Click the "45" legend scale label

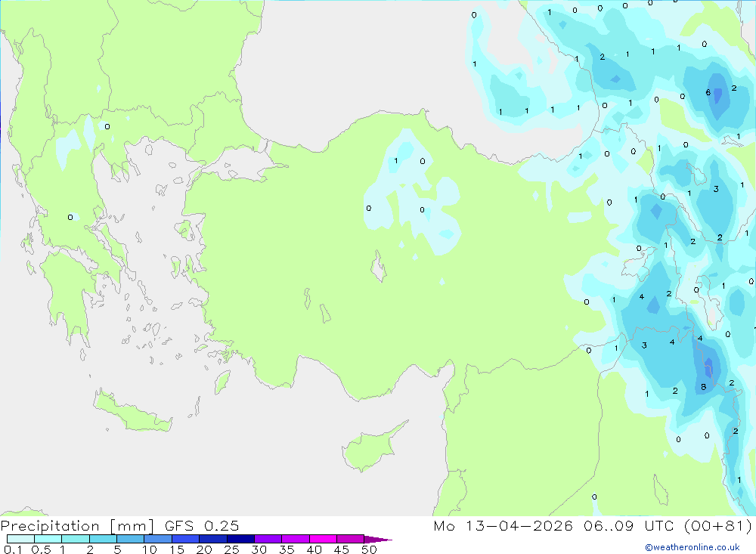point(342,549)
